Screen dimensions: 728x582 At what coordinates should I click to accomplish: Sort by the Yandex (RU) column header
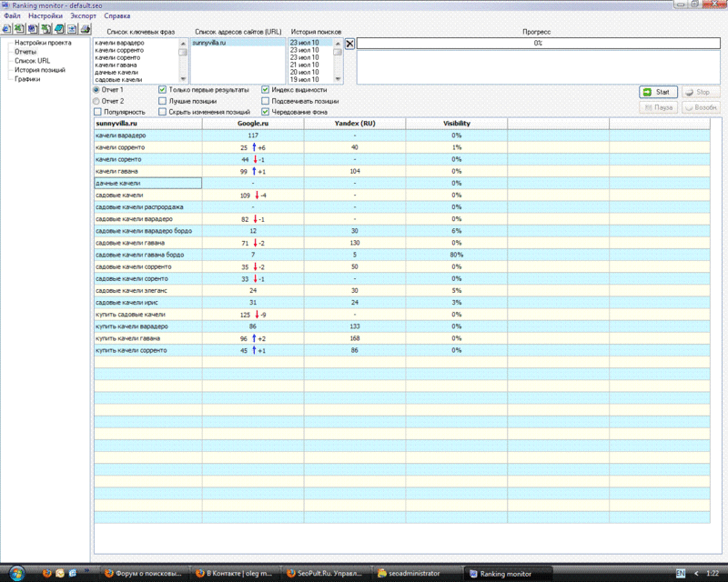coord(355,123)
